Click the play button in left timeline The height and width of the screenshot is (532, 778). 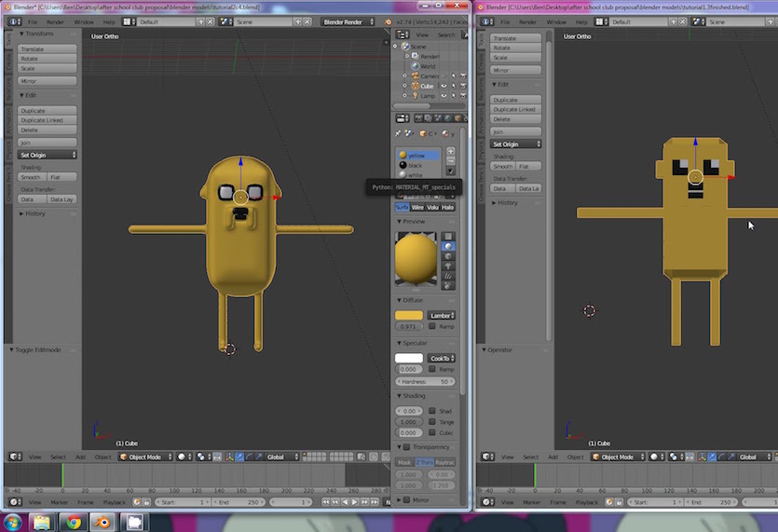point(354,502)
